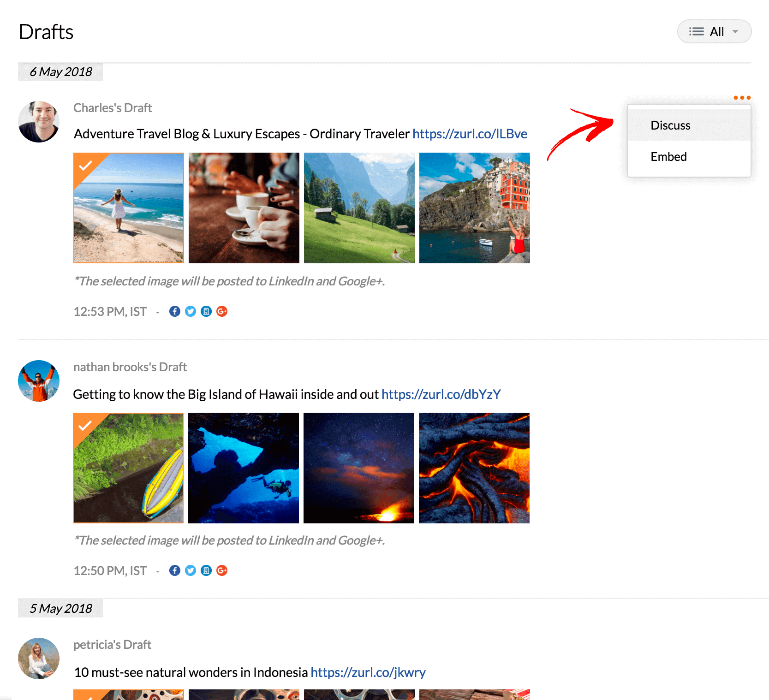Image resolution: width=769 pixels, height=700 pixels.
Task: Click Twitter icon on the 12:53 PM draft
Action: coord(191,311)
